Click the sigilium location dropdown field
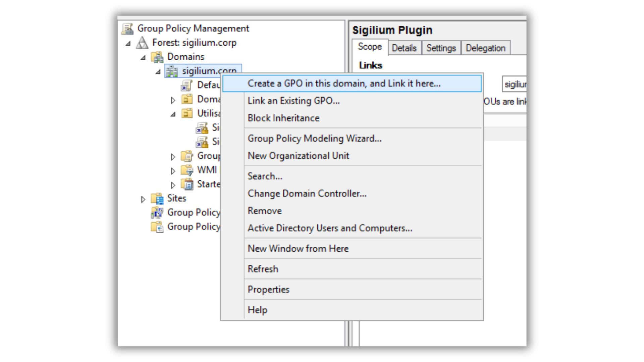 pos(515,84)
